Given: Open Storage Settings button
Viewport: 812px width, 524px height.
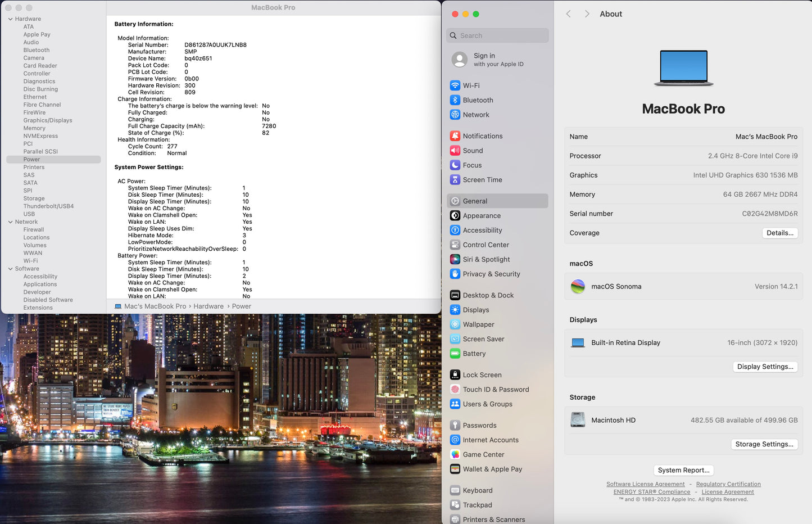Looking at the screenshot, I should 764,444.
